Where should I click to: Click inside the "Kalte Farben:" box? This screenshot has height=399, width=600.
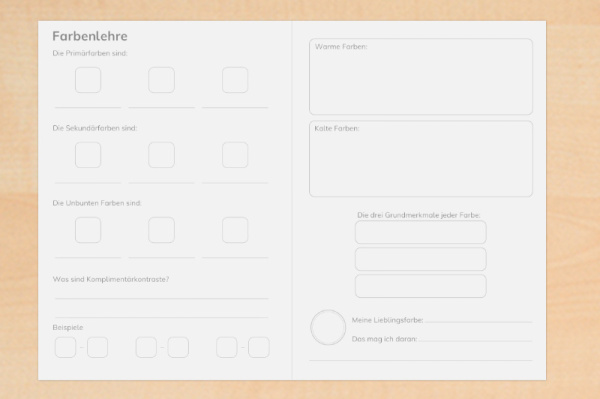[421, 159]
